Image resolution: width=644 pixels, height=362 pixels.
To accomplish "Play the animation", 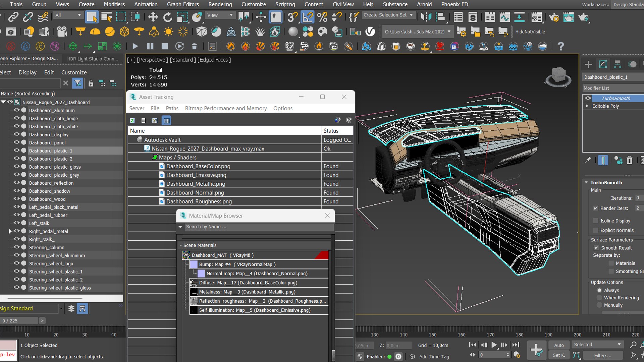I will [494, 345].
